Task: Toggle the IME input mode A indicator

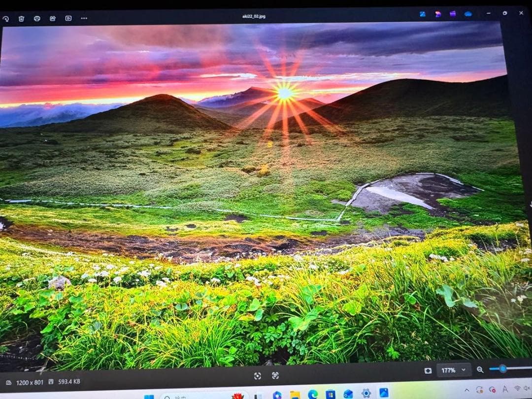Action: [505, 390]
